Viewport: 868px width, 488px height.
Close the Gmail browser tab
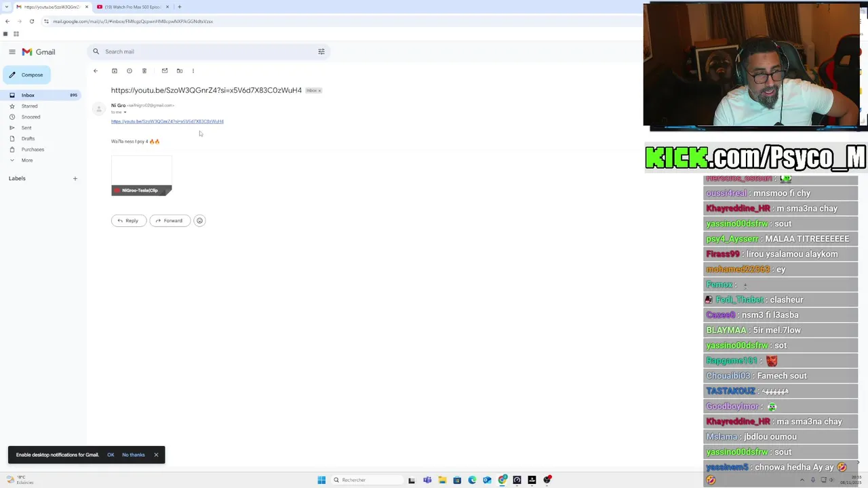point(87,7)
